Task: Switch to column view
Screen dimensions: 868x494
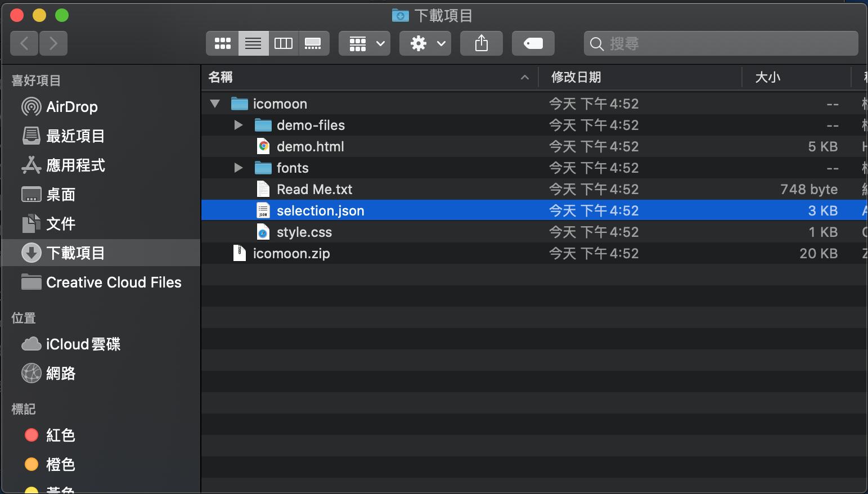Action: [x=284, y=43]
